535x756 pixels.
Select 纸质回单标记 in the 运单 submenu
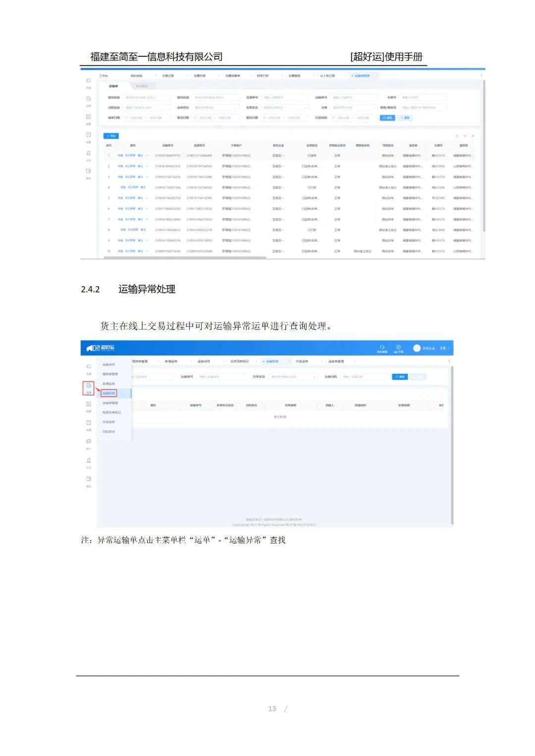[x=111, y=412]
